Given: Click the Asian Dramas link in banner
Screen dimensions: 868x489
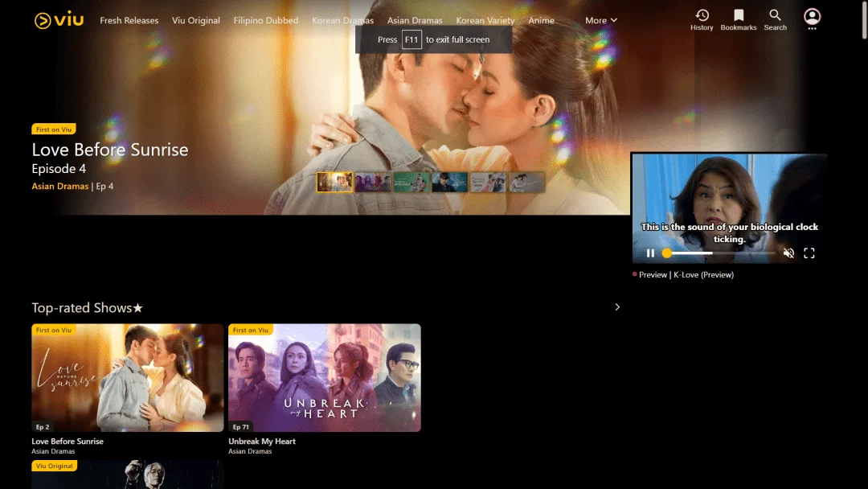Looking at the screenshot, I should pos(59,186).
